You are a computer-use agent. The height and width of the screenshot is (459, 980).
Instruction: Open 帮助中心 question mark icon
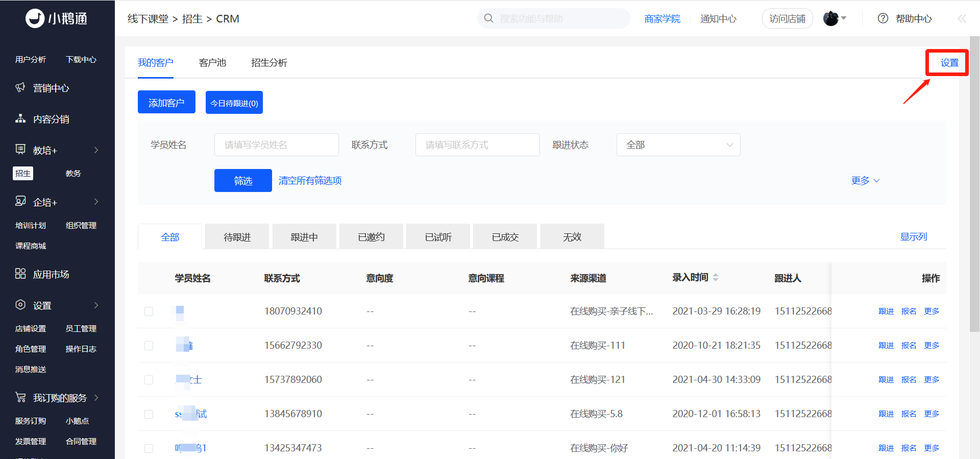(883, 18)
